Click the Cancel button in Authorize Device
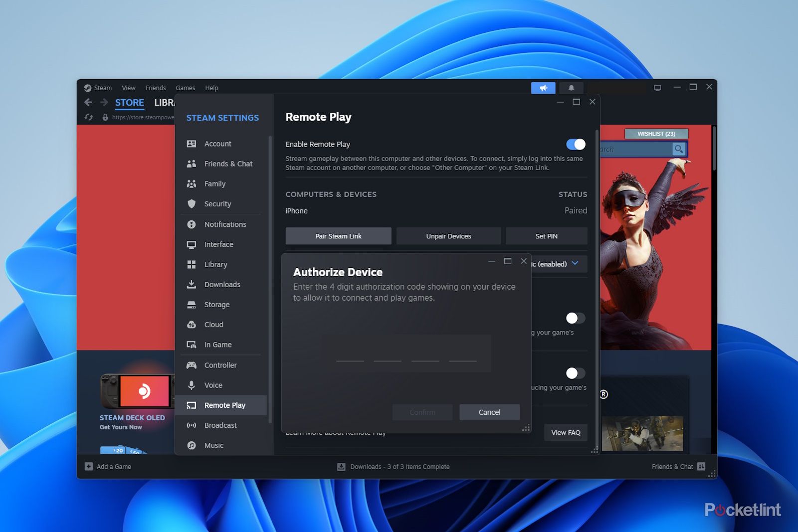 (x=489, y=412)
